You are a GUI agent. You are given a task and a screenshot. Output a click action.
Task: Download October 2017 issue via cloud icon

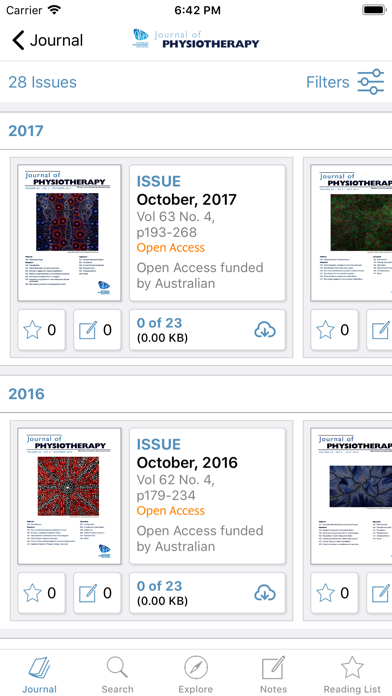click(265, 330)
